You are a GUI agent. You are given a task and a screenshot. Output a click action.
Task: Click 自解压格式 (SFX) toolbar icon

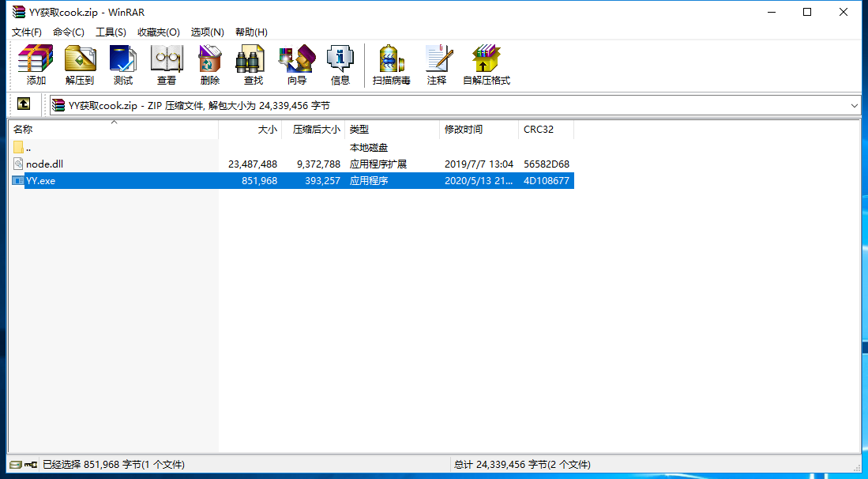click(487, 65)
